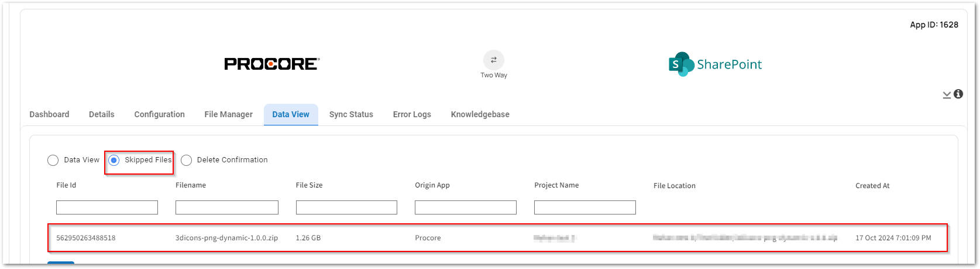Click file id 562950263488518
Image resolution: width=980 pixels, height=269 pixels.
tap(86, 238)
